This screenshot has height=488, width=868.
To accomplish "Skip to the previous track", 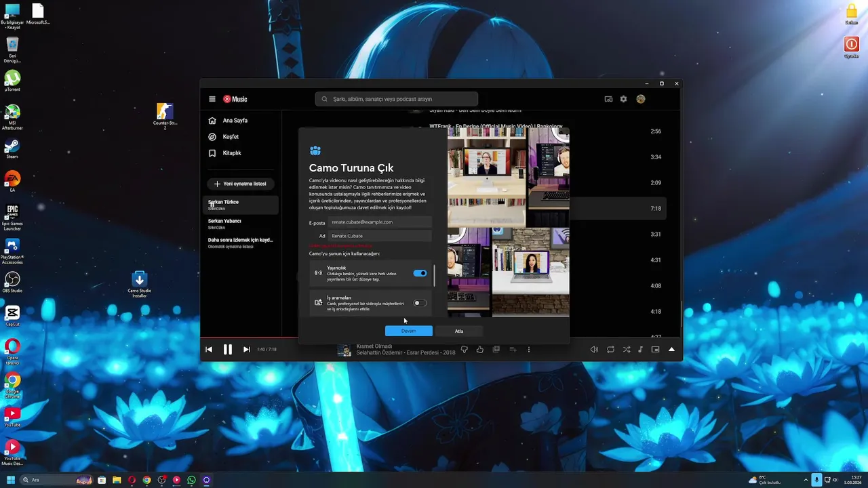I will pos(209,349).
